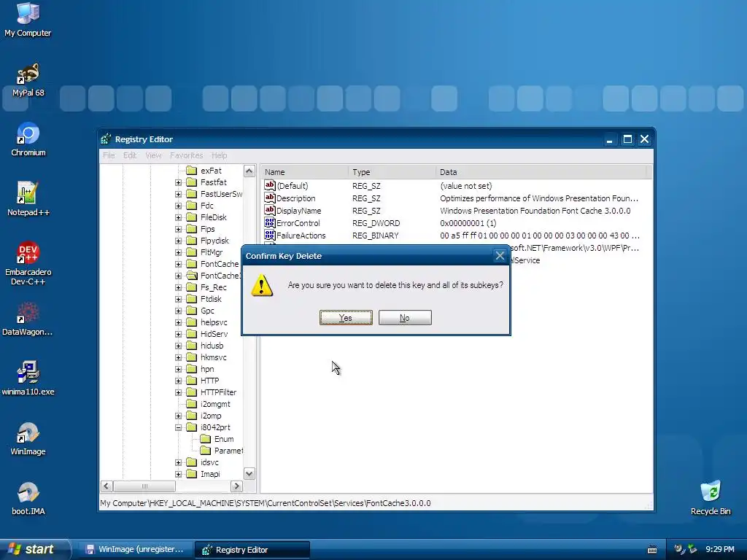This screenshot has height=560, width=747.
Task: Select the Fs_Rec key in tree
Action: tap(214, 287)
